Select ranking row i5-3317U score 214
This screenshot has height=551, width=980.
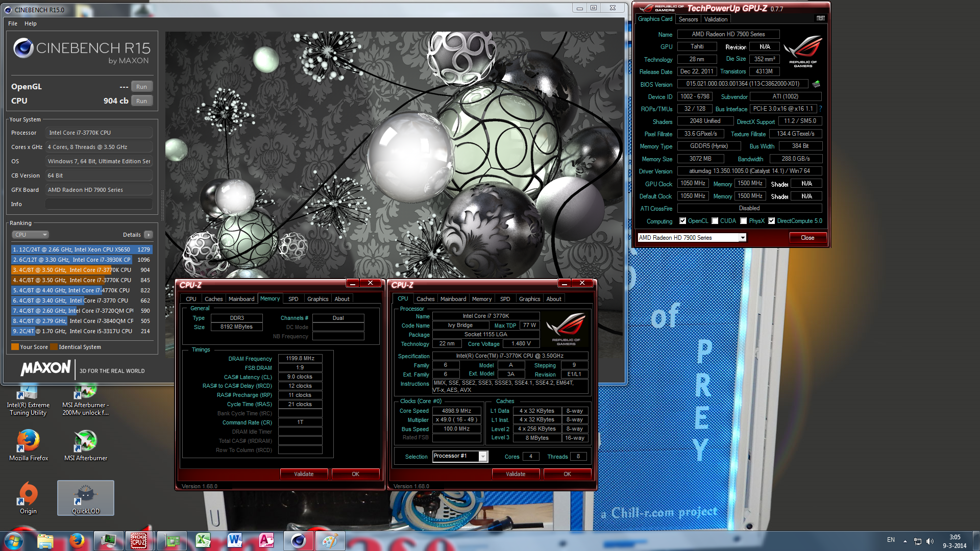pyautogui.click(x=82, y=331)
